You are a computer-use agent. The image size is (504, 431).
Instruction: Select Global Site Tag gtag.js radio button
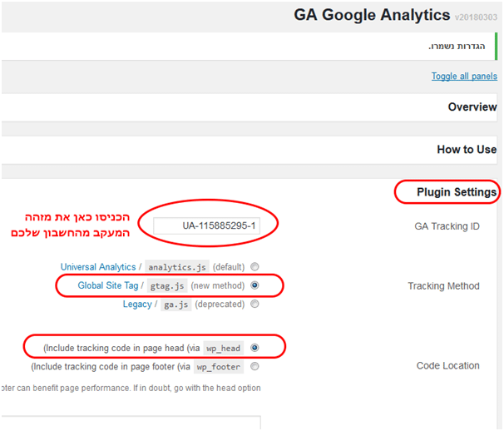click(x=254, y=285)
